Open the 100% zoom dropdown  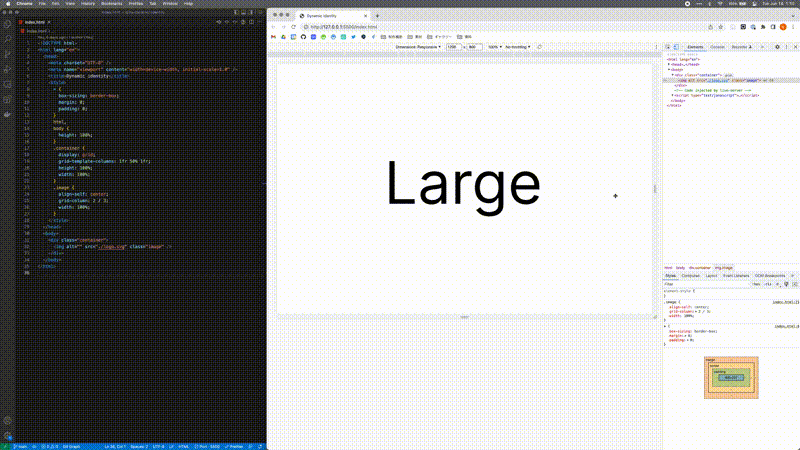click(x=494, y=47)
